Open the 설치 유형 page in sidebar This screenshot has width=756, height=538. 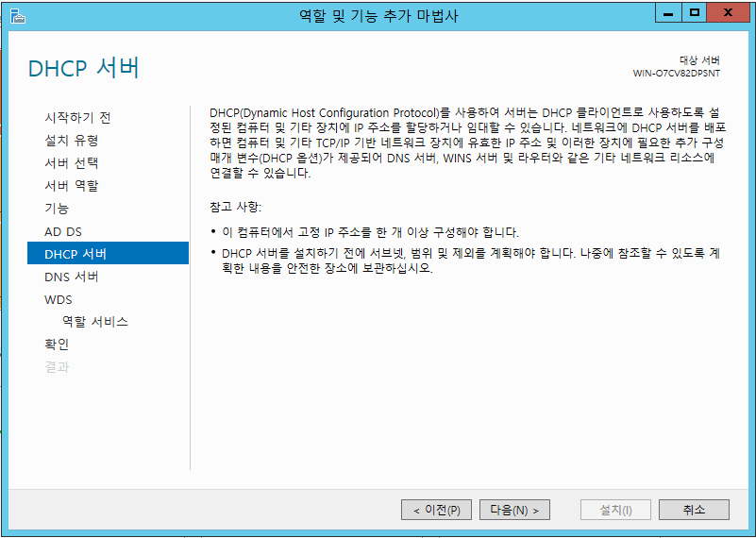(71, 141)
